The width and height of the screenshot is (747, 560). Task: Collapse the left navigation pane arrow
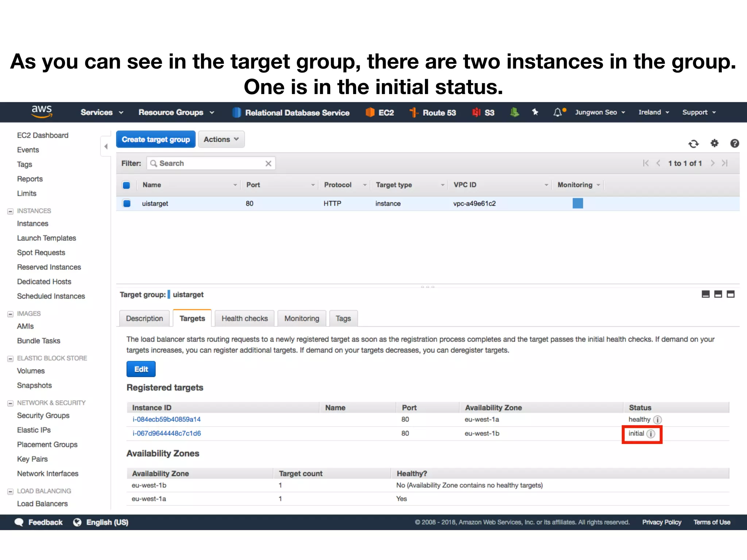(x=106, y=147)
